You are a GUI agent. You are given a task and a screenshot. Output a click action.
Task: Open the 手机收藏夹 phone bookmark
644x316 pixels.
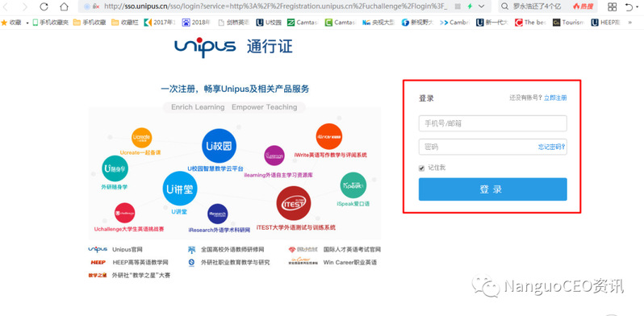[50, 23]
